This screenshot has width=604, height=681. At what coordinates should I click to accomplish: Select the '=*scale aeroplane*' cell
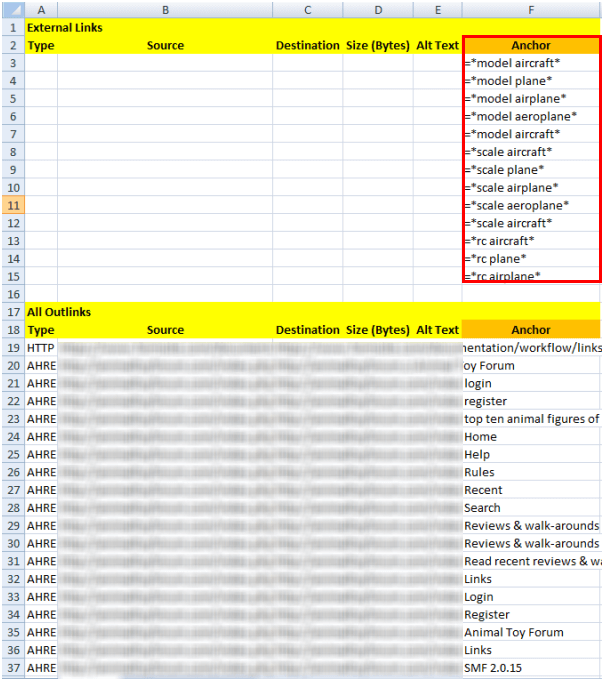(531, 205)
